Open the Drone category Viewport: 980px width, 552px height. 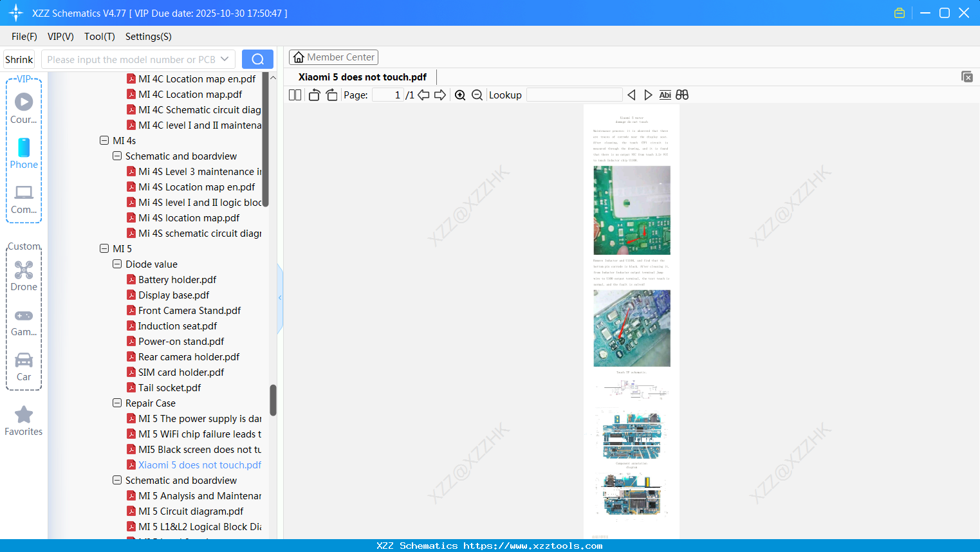click(x=24, y=276)
